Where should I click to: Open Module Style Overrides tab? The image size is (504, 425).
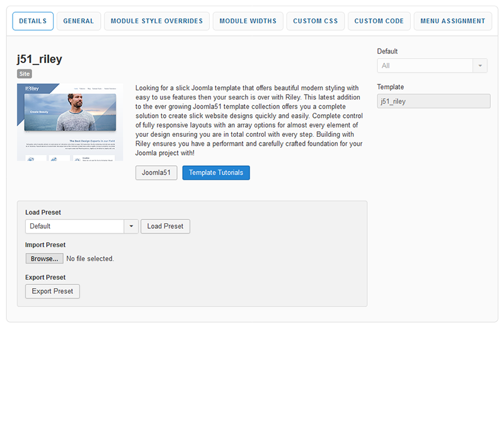pyautogui.click(x=157, y=21)
